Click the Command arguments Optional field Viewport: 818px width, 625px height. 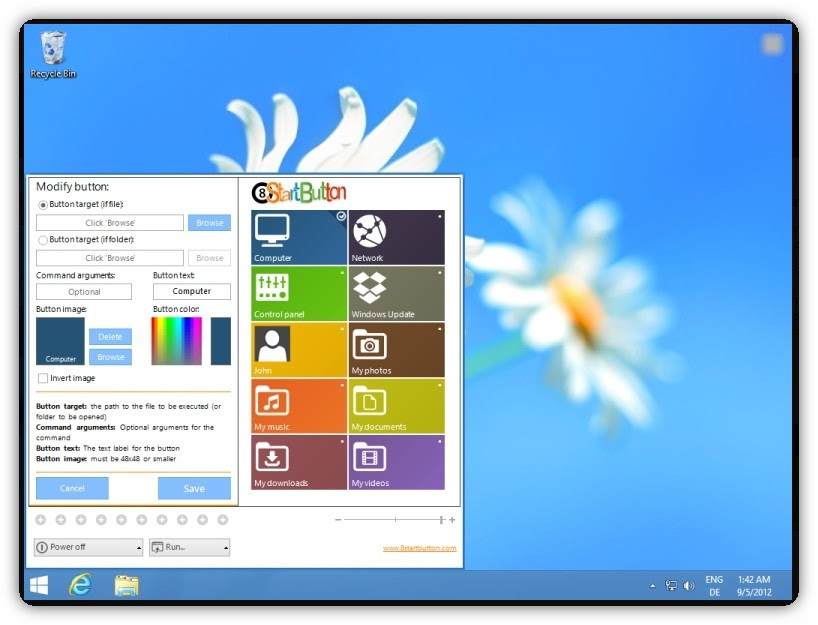point(83,292)
